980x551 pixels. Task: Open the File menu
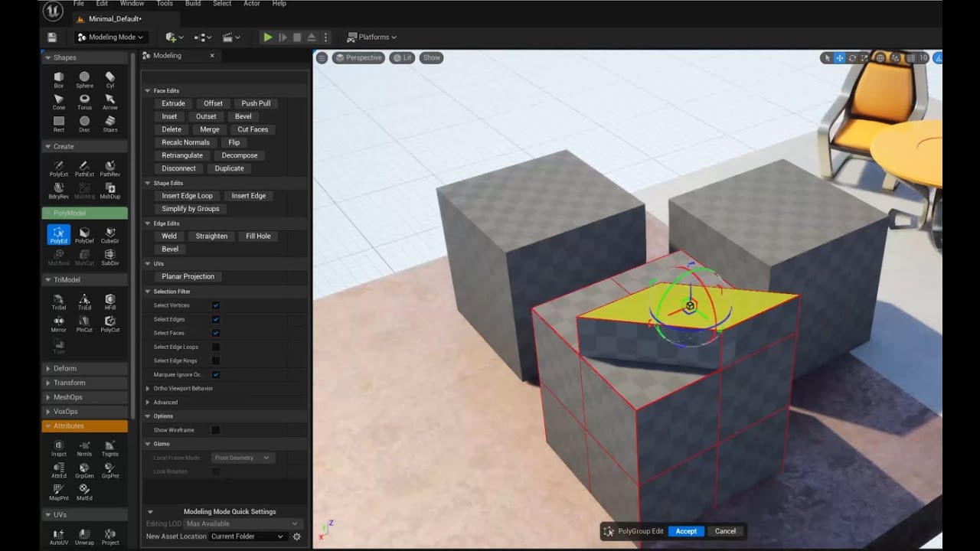click(x=78, y=4)
